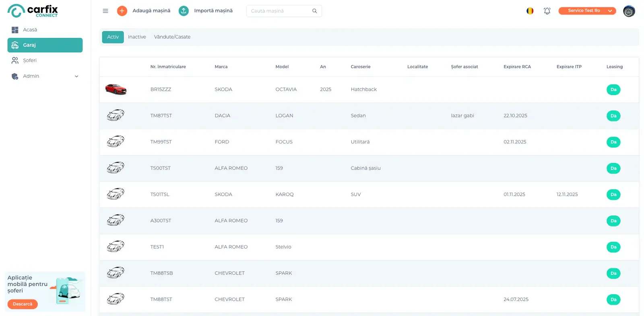644x316 pixels.
Task: Click the red Skoda Octavia thumbnail
Action: pos(116,89)
